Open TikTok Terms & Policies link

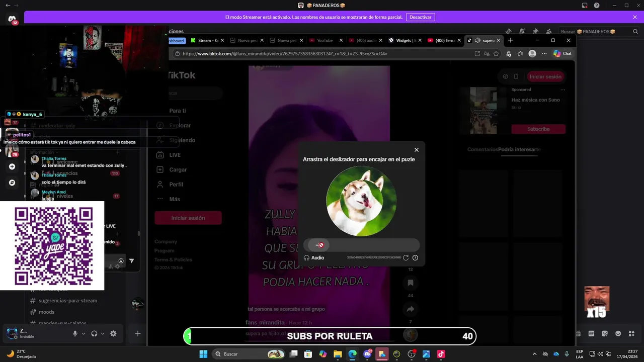(173, 259)
